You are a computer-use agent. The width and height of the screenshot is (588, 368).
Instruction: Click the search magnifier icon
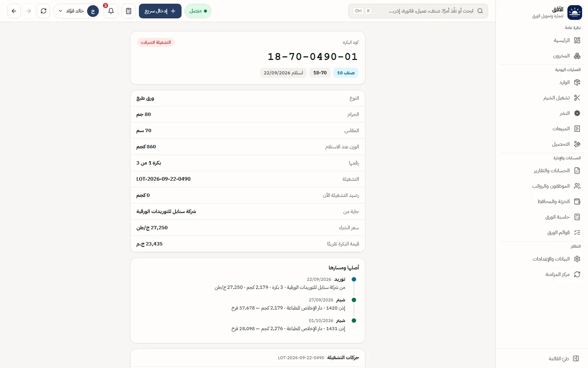tap(480, 11)
